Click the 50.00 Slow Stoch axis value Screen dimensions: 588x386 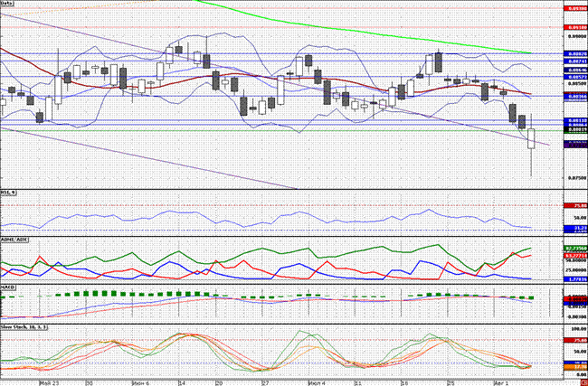(x=581, y=351)
